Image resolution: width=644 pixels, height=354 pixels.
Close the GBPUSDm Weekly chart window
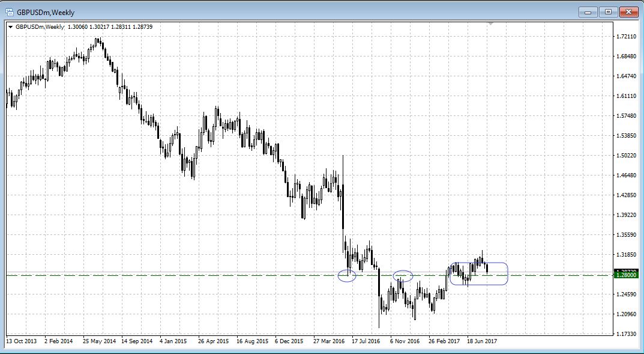point(628,11)
